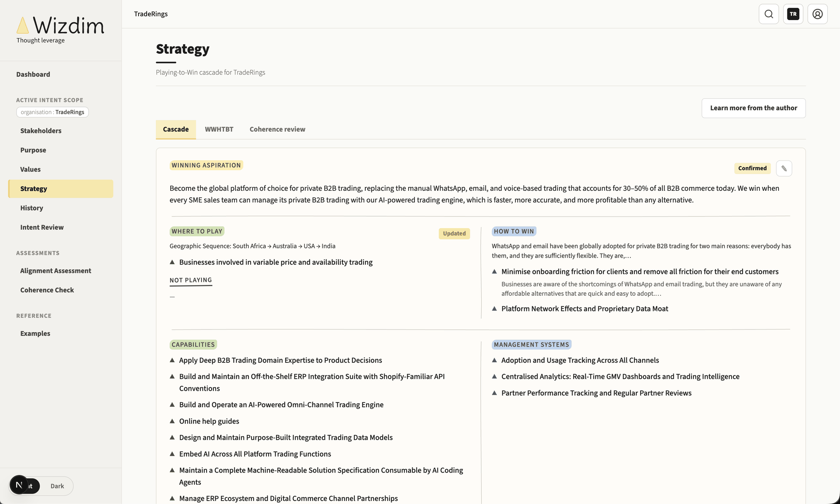Open the round N dev tools icon
The width and height of the screenshot is (840, 504).
[x=19, y=485]
